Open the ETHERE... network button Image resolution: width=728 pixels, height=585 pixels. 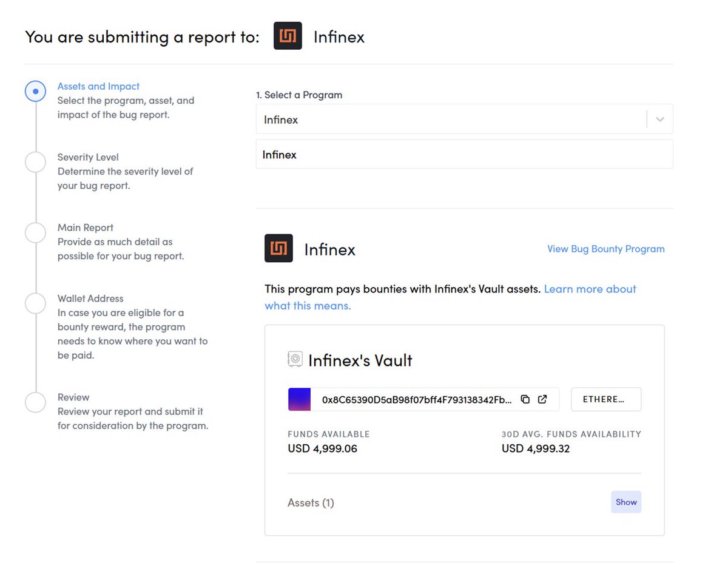point(606,399)
